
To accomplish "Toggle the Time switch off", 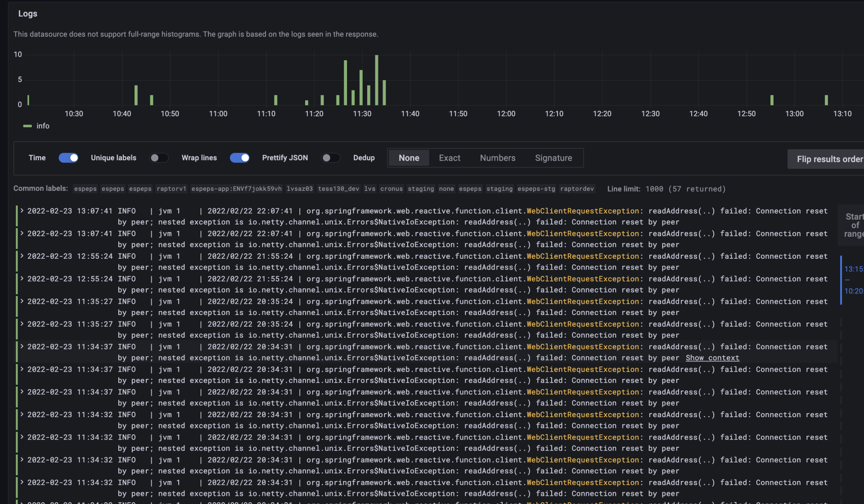I will (68, 158).
